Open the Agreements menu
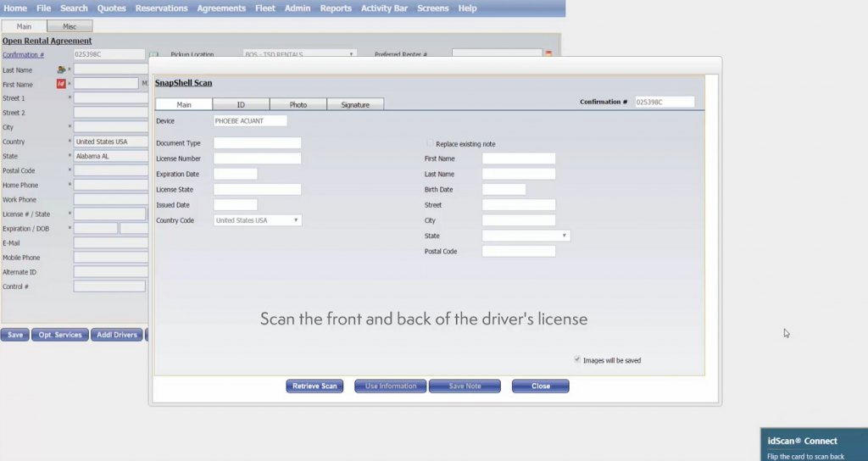 click(221, 8)
